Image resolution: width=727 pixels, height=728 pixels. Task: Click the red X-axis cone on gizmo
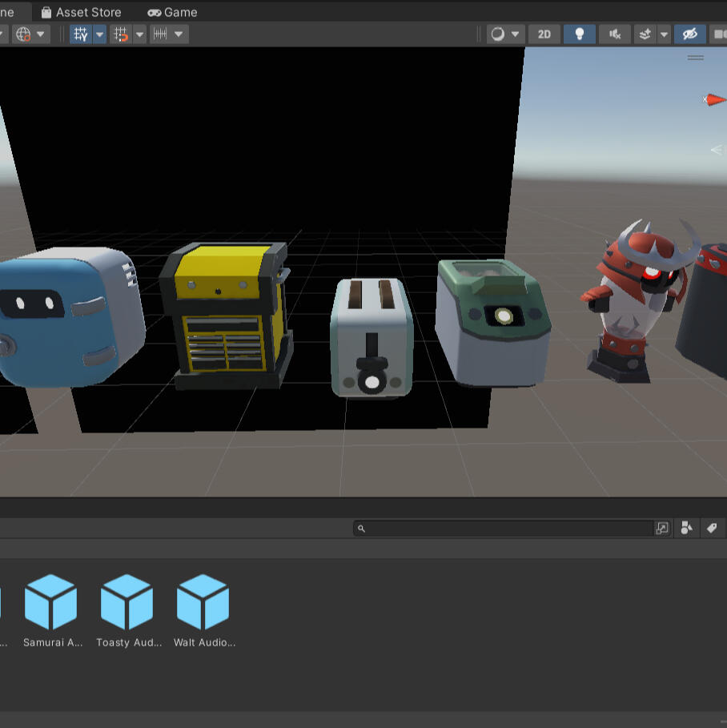point(716,99)
